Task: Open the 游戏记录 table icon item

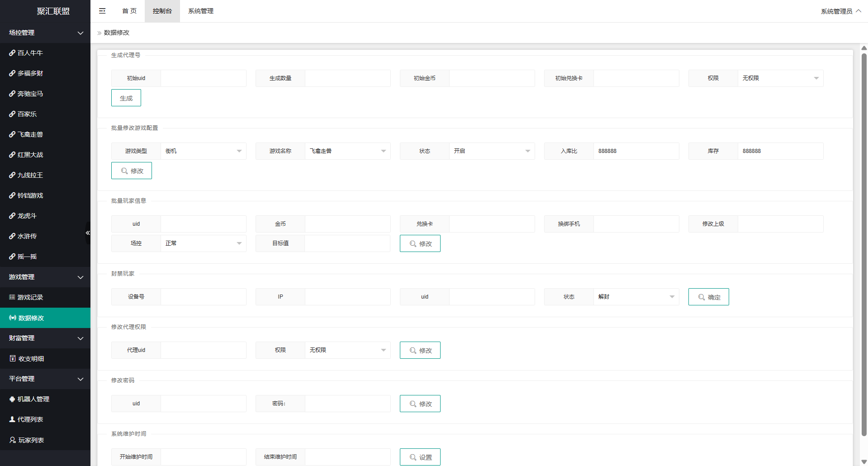Action: pyautogui.click(x=12, y=297)
